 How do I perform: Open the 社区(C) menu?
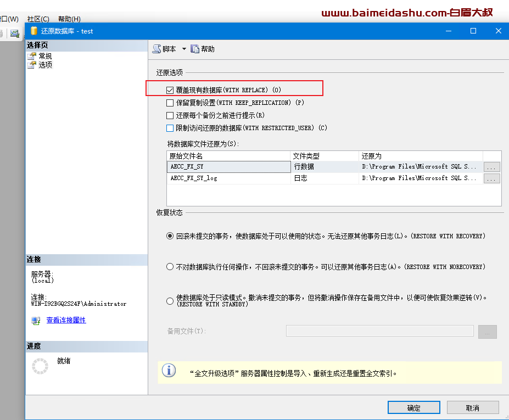[x=38, y=19]
